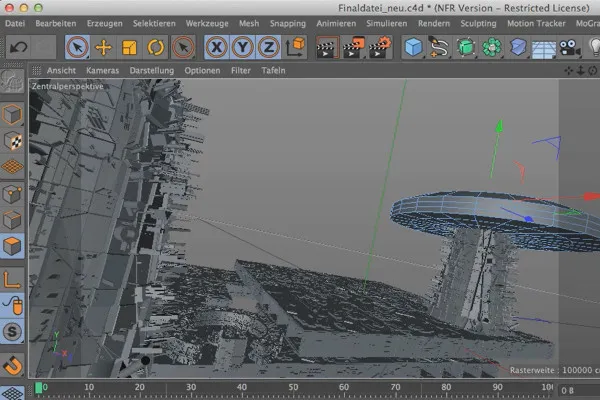Click the Undo arrow icon

18,47
